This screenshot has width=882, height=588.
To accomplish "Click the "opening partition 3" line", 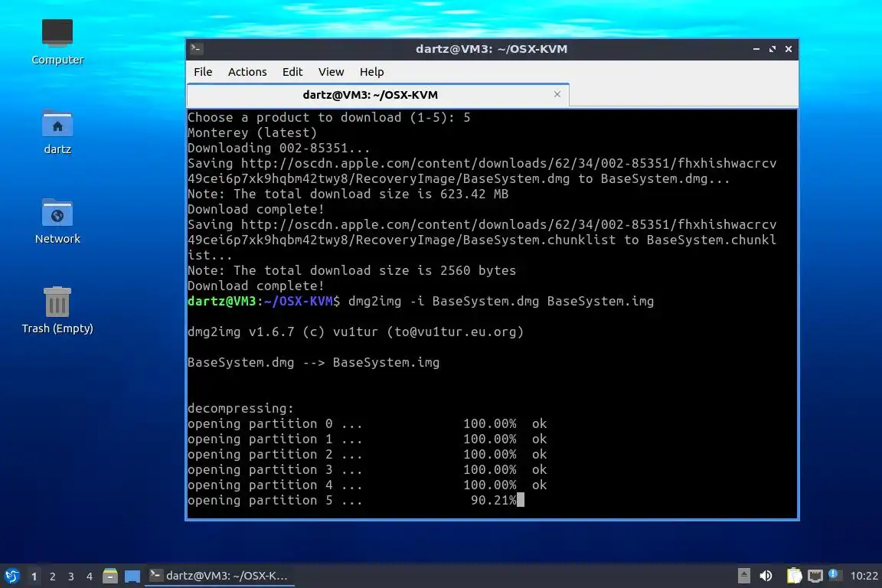I will 367,470.
